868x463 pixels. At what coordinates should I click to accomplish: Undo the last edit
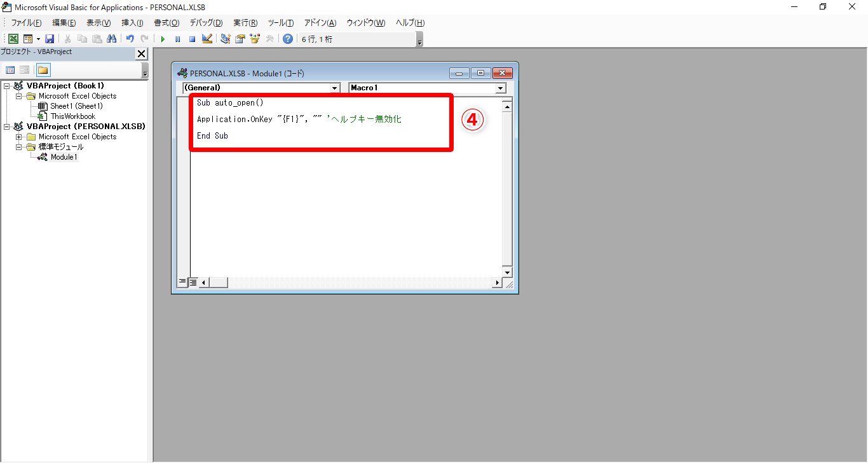pos(130,39)
